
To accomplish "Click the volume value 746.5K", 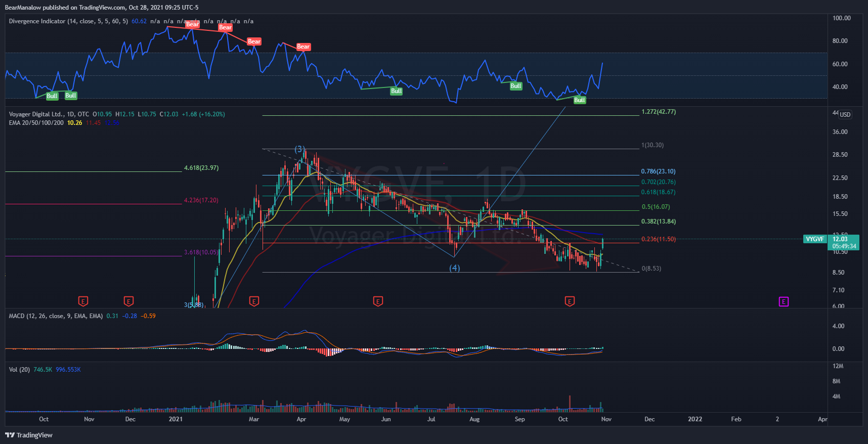I will [x=43, y=370].
